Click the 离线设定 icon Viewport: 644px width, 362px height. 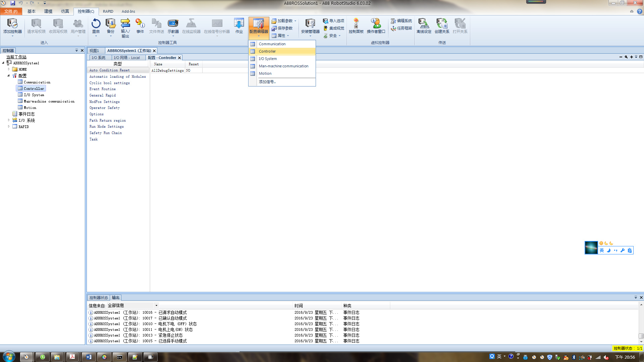coord(424,26)
